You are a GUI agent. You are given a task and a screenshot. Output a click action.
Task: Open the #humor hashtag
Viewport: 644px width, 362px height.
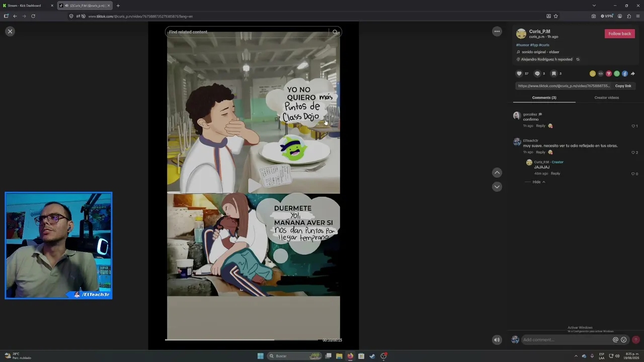click(x=522, y=45)
